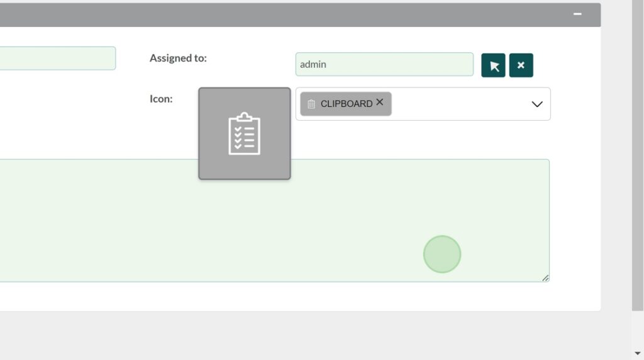
Task: Clear assigned user with X button
Action: point(521,65)
